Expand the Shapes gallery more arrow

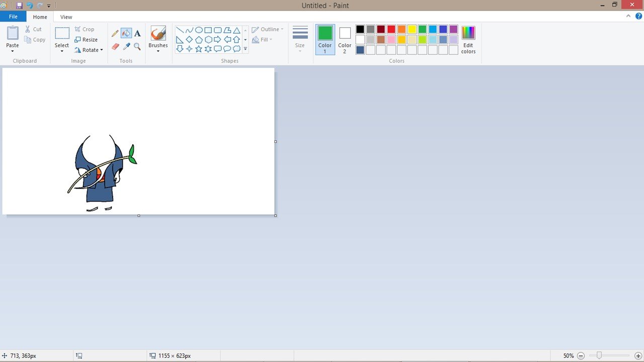pos(246,49)
